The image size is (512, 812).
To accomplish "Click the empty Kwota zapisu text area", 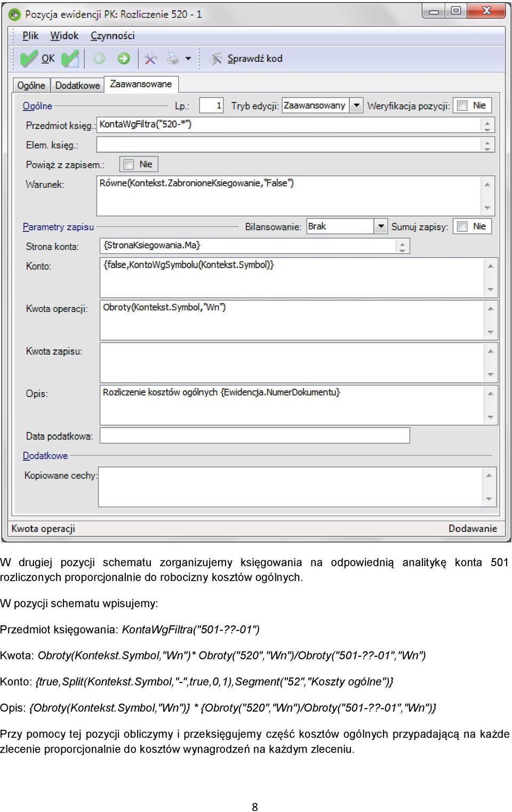I will pyautogui.click(x=292, y=363).
